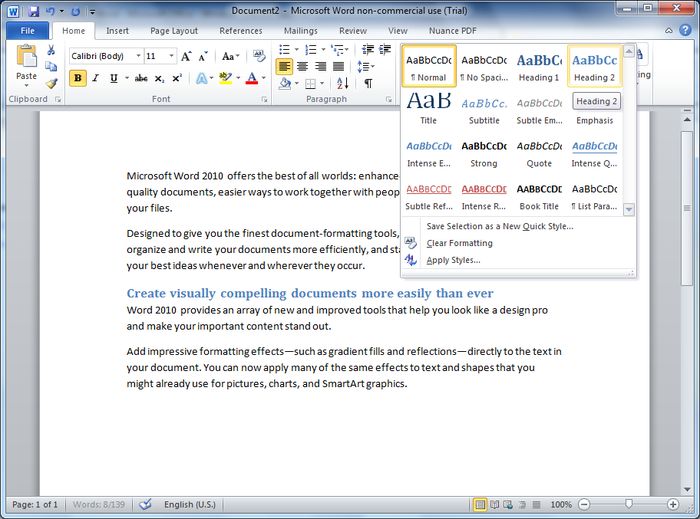The width and height of the screenshot is (700, 519).
Task: Click the 100% zoom level button
Action: (561, 505)
